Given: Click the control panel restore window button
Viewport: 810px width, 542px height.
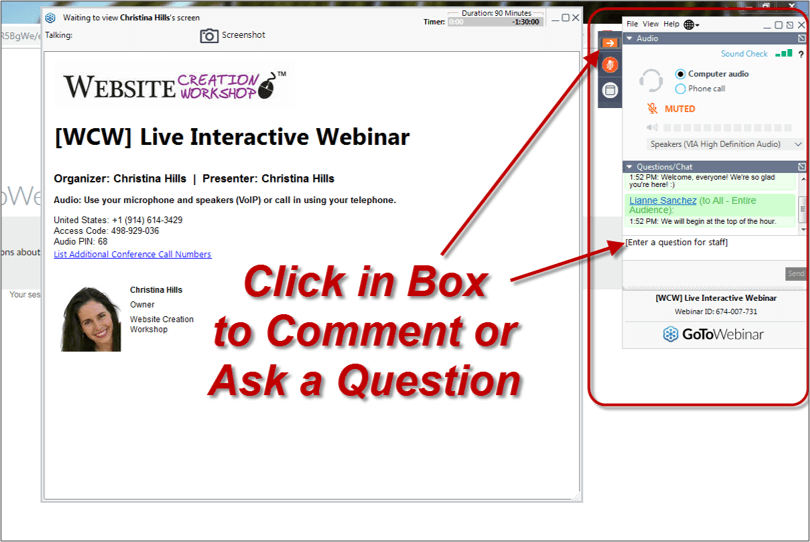Looking at the screenshot, I should pyautogui.click(x=778, y=25).
